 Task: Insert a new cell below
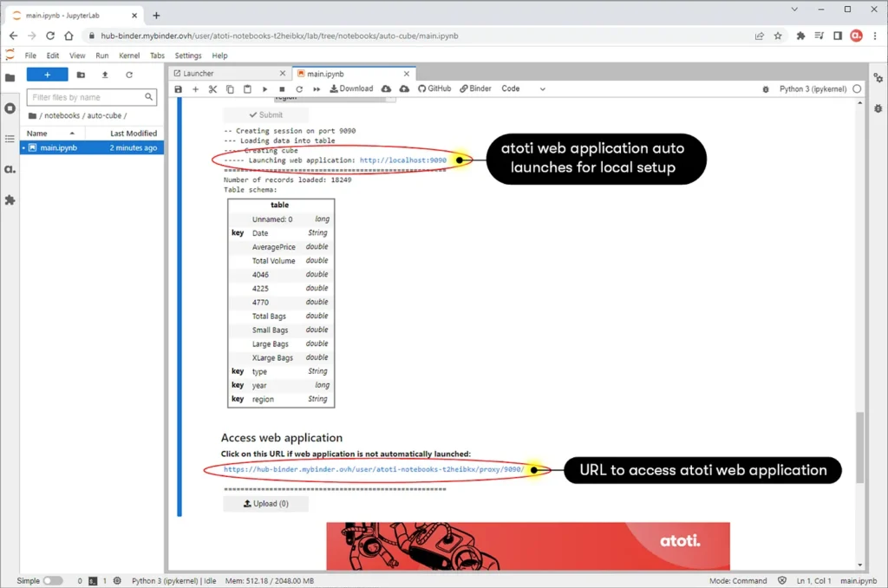pos(195,89)
